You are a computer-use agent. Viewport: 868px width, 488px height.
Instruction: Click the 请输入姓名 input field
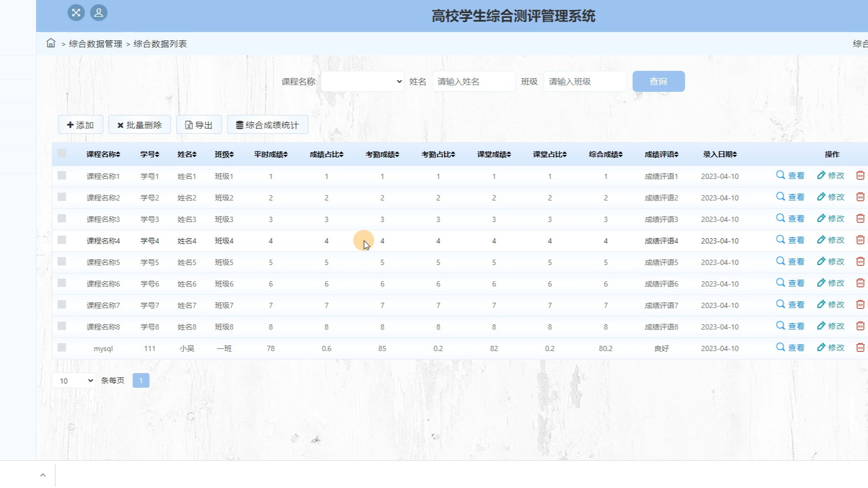[473, 81]
